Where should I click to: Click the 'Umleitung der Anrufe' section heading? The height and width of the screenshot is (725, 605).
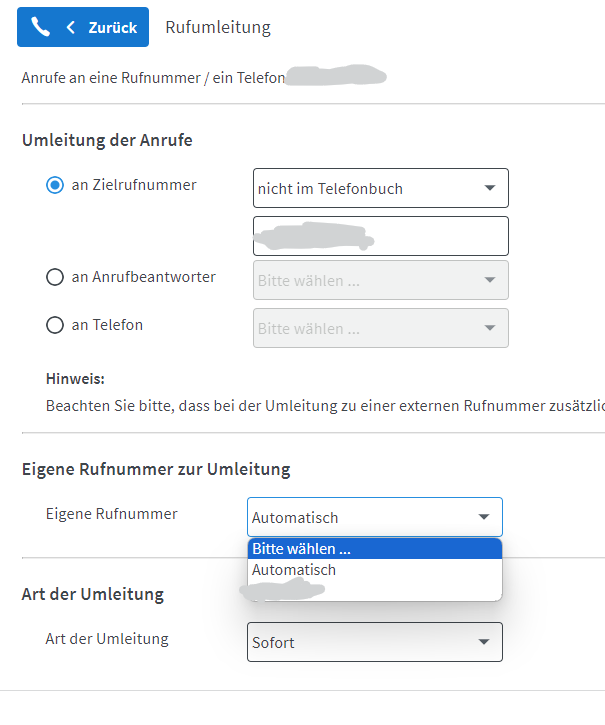pyautogui.click(x=107, y=140)
